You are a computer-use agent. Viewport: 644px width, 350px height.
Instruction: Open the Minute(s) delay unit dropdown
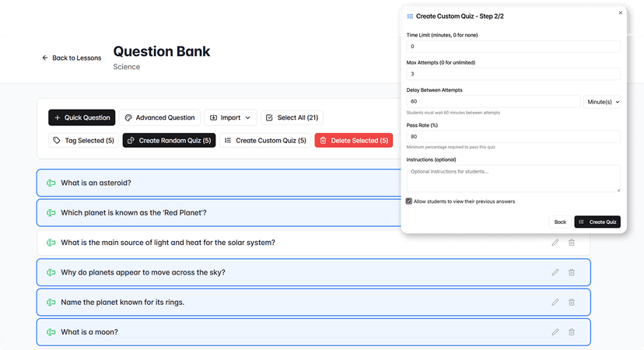602,102
